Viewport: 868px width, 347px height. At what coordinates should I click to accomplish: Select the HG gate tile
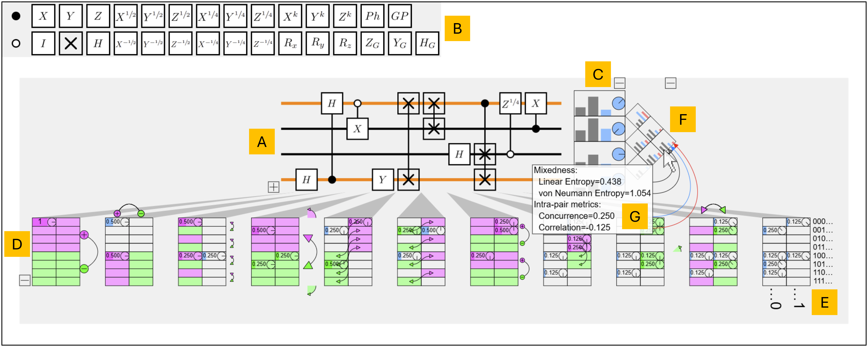[x=427, y=43]
